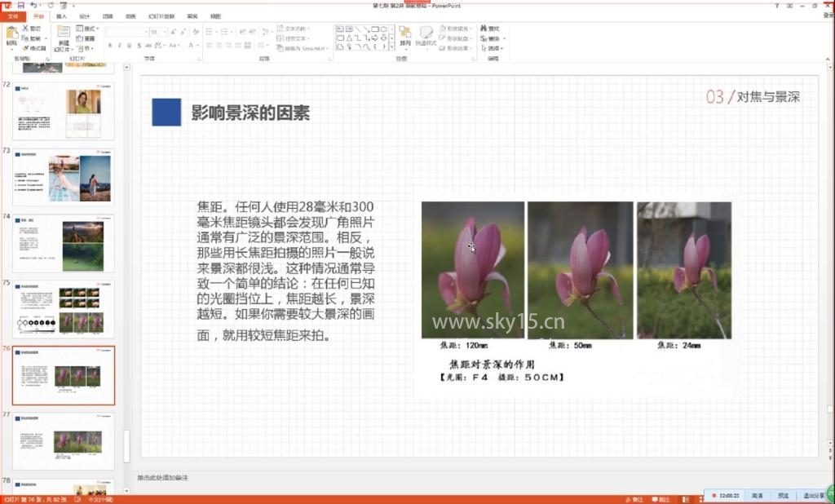This screenshot has height=504, width=835.
Task: Click the Decrease Font Size icon
Action: click(x=183, y=32)
